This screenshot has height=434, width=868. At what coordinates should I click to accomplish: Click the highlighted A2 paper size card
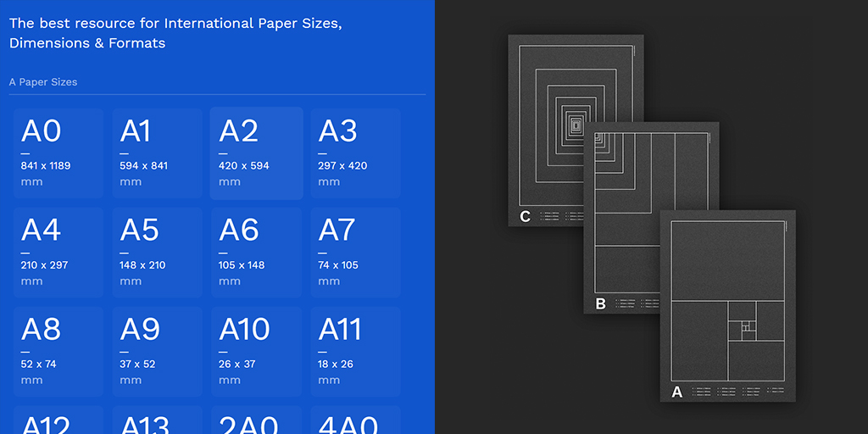(256, 153)
